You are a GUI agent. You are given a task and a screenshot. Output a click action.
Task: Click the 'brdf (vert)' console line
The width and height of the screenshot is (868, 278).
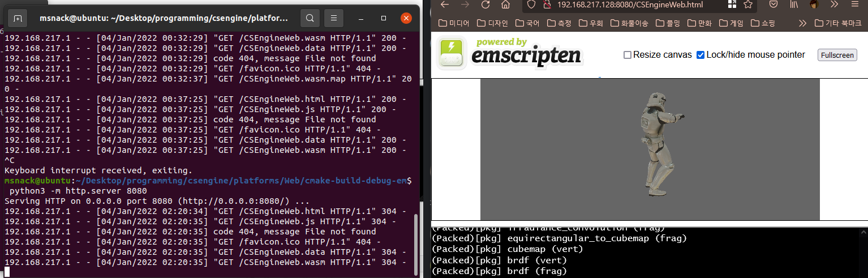coord(499,260)
